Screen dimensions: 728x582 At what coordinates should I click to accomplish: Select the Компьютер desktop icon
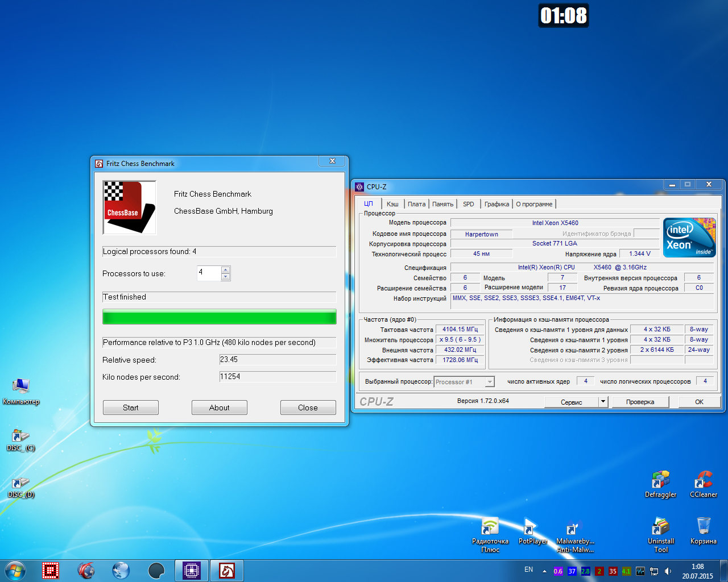tap(21, 392)
